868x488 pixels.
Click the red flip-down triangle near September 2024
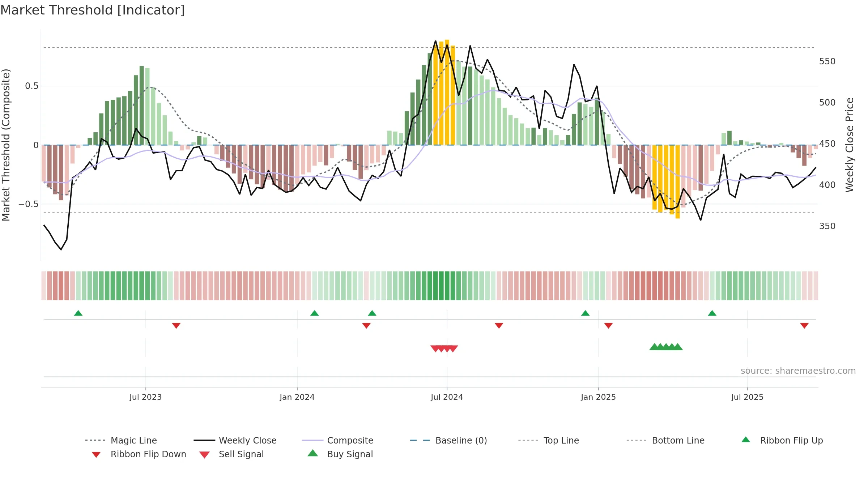coord(499,326)
